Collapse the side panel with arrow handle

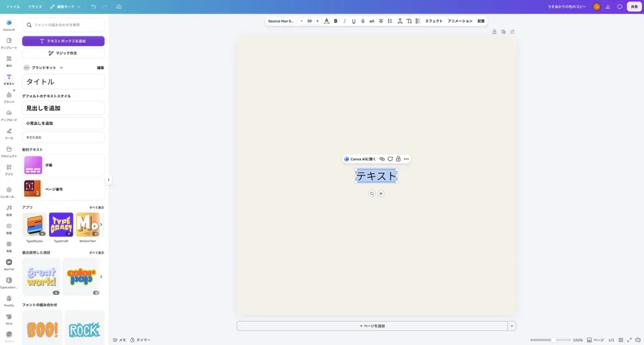pyautogui.click(x=108, y=180)
